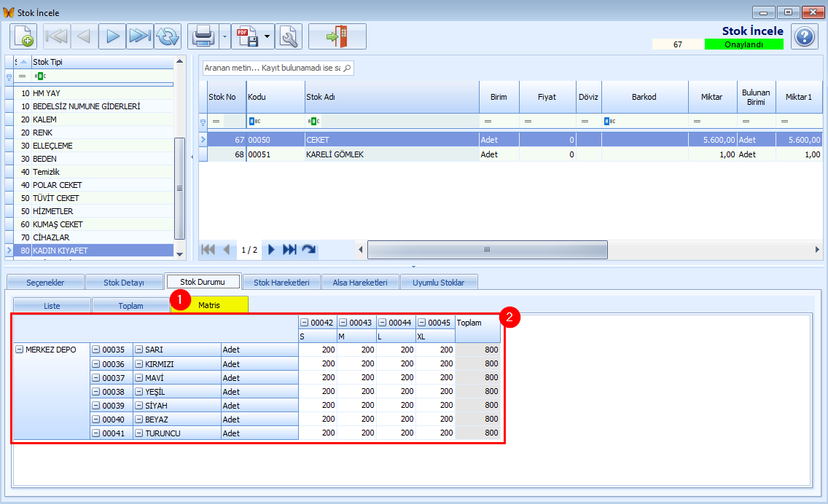Select the Toplam sub-tab
This screenshot has width=828, height=504.
point(130,306)
